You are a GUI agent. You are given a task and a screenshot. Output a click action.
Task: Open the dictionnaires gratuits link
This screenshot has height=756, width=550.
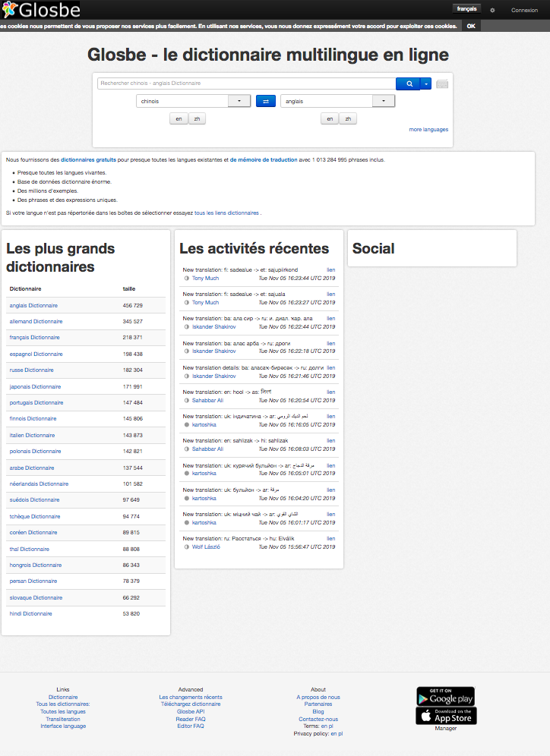pos(88,159)
